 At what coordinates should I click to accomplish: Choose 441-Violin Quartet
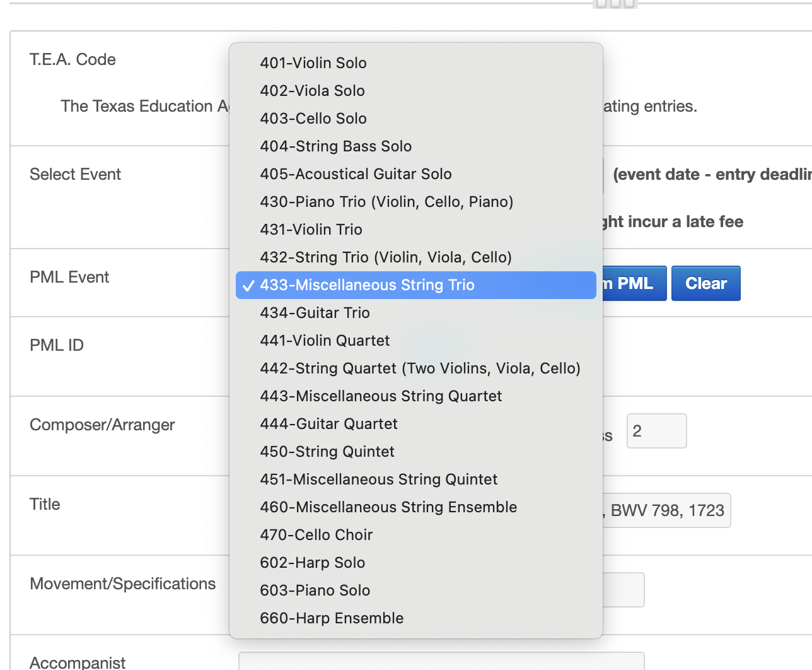tap(325, 341)
